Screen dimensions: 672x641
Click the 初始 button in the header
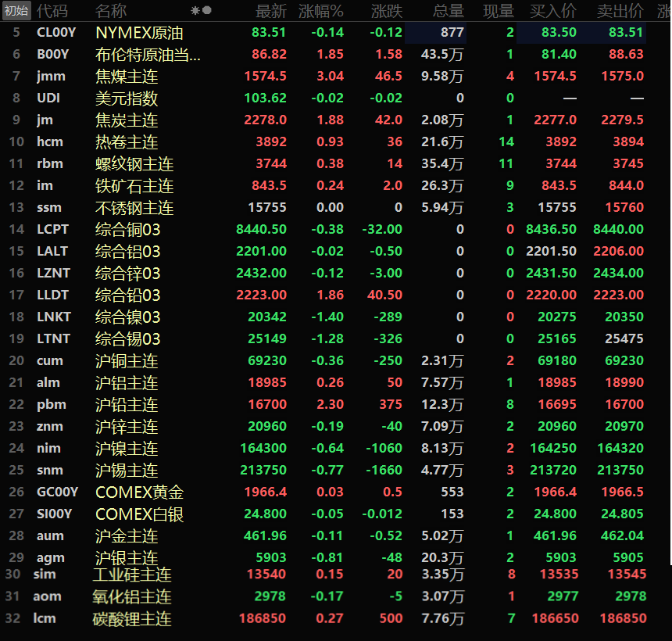point(16,10)
